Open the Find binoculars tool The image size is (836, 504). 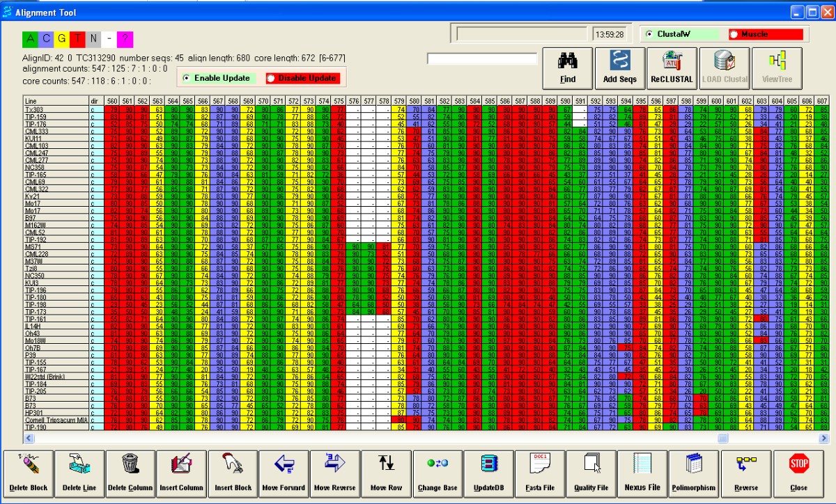click(568, 68)
